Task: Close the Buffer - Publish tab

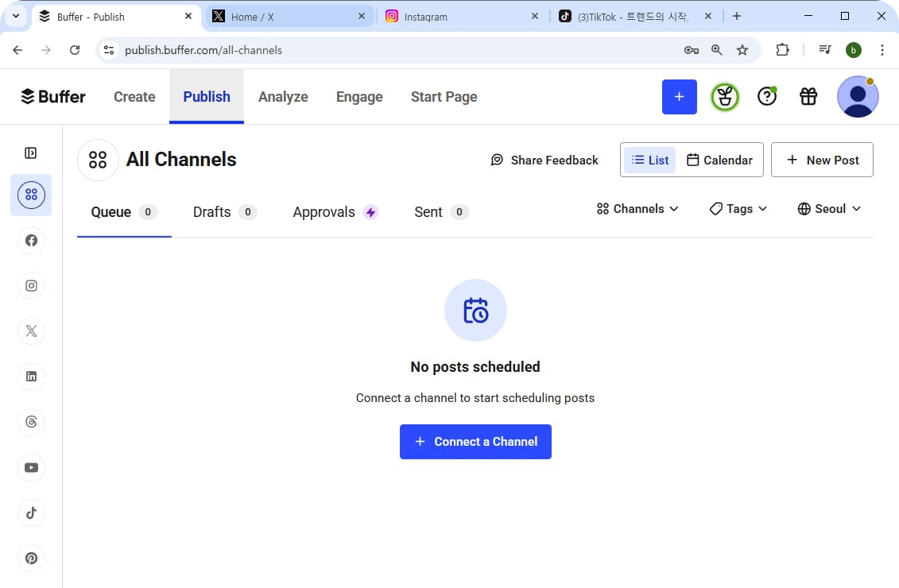Action: [188, 16]
